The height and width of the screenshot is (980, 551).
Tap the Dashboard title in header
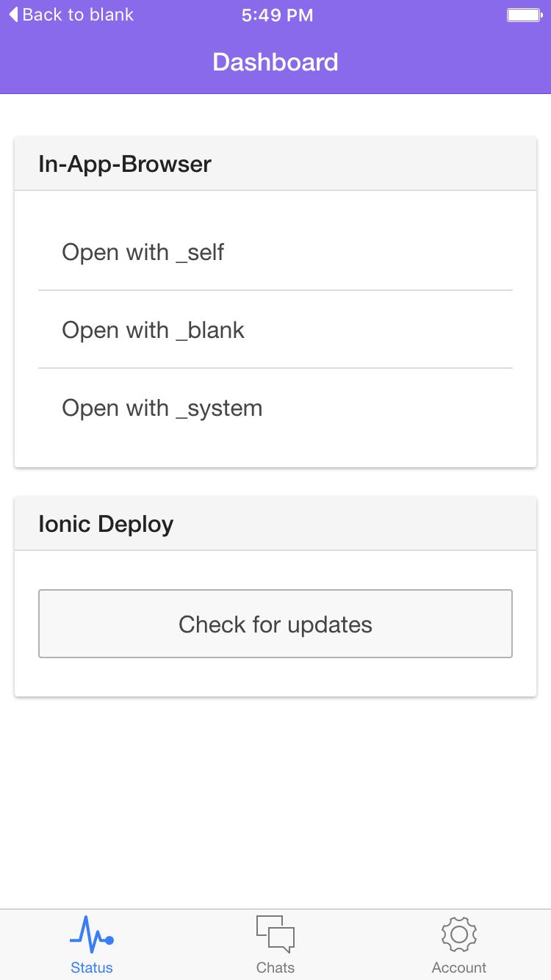275,62
